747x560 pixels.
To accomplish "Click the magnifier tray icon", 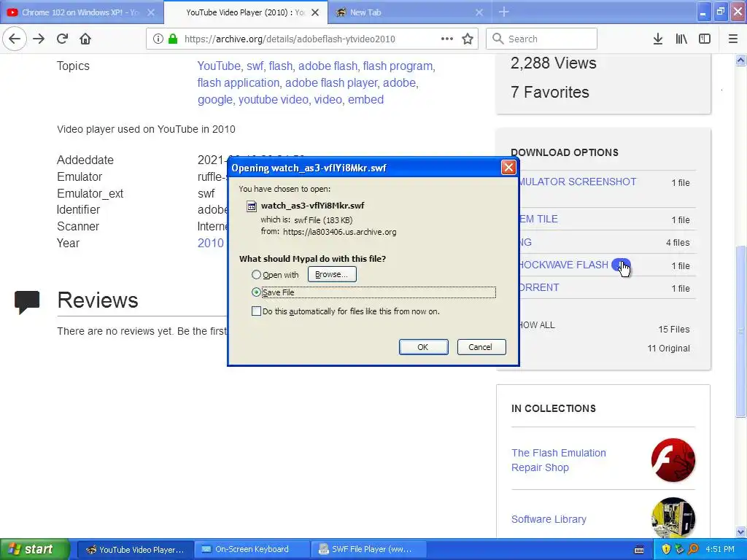I will (x=693, y=549).
